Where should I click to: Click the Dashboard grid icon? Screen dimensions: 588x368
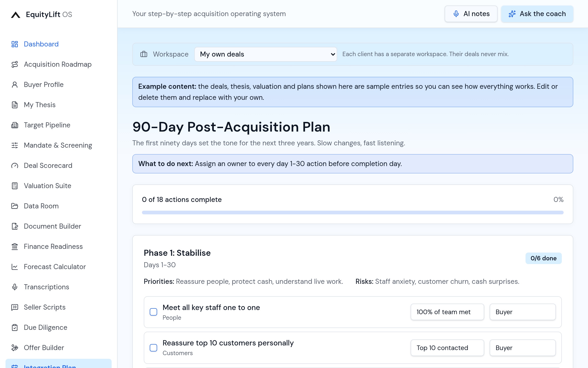(14, 44)
